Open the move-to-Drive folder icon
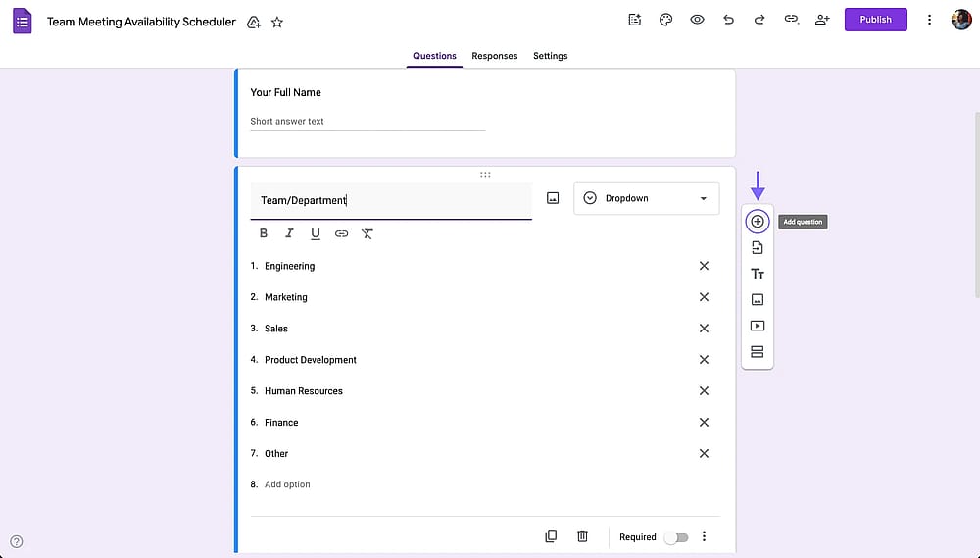 (x=253, y=23)
